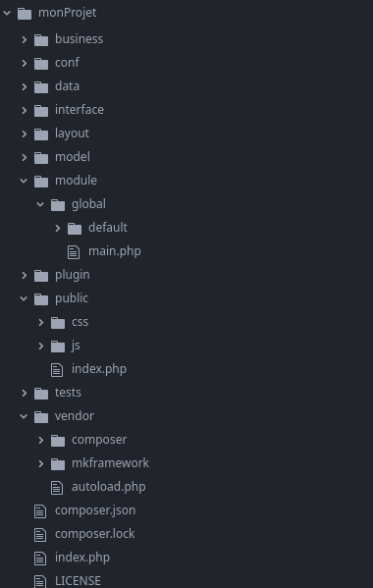Collapse the global folder chevron
This screenshot has width=373, height=588.
coord(40,204)
